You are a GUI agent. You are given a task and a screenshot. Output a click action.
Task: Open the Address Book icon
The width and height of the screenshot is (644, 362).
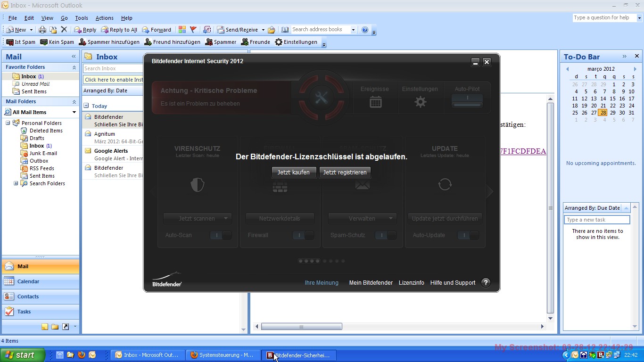[x=285, y=30]
